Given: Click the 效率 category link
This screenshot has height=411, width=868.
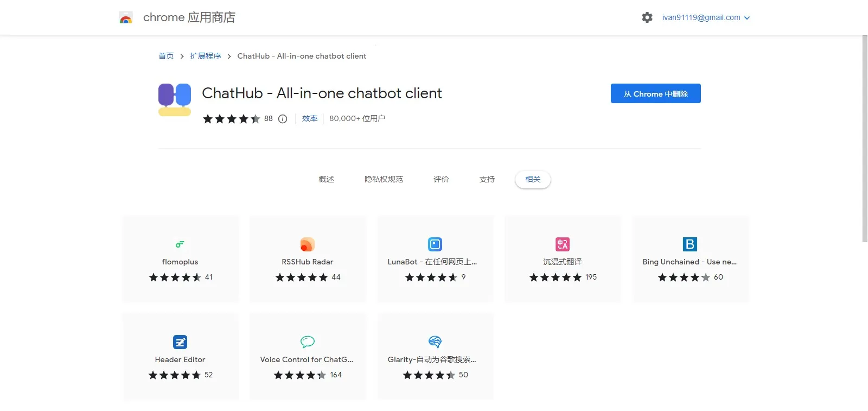Looking at the screenshot, I should coord(310,118).
